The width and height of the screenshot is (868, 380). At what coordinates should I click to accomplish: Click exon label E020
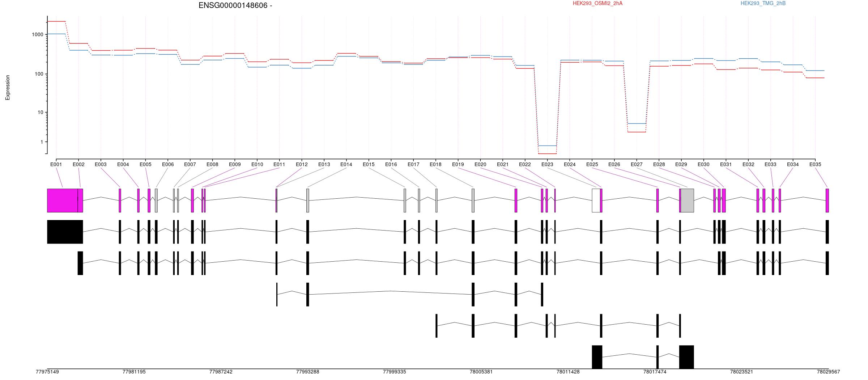[x=480, y=164]
